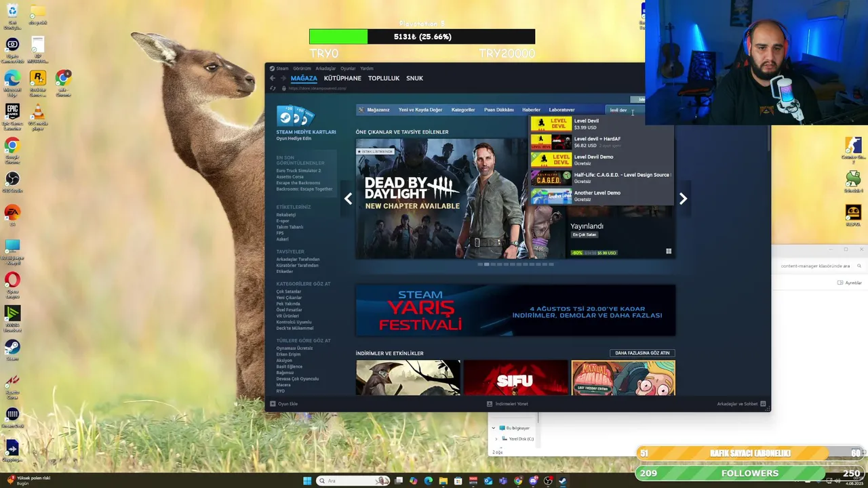This screenshot has width=868, height=488.
Task: Switch to the MAĞAZA tab
Action: pos(304,78)
